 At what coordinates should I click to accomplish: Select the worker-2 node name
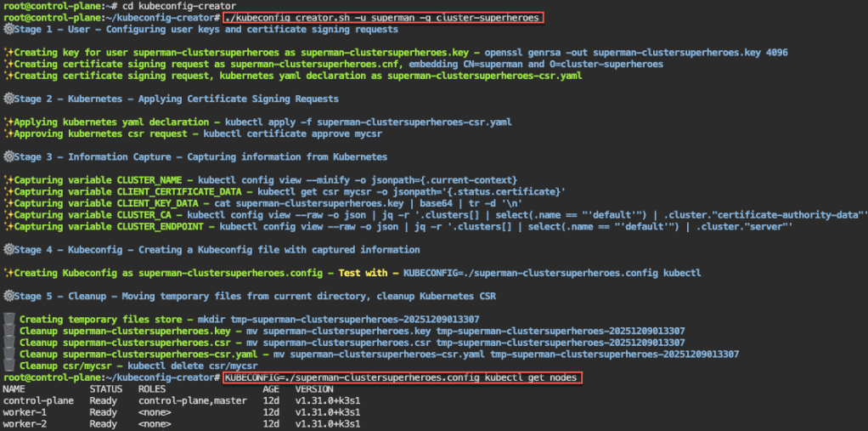(25, 423)
